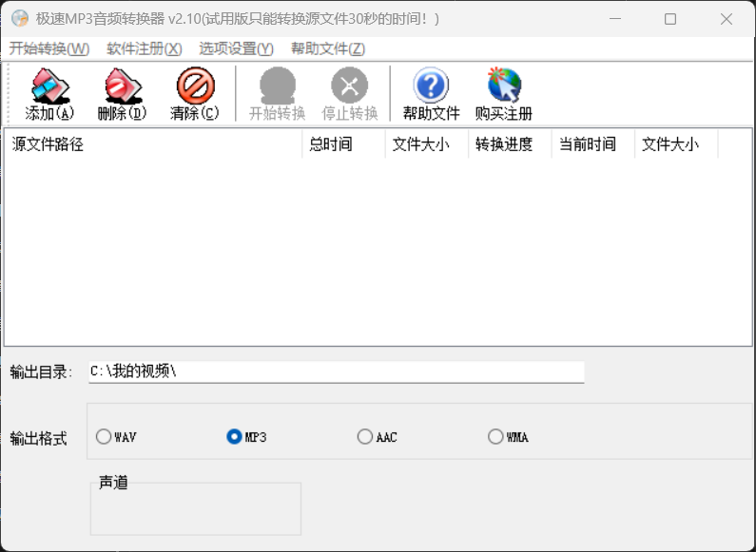756x552 pixels.
Task: Maximize the converter window
Action: (x=670, y=19)
